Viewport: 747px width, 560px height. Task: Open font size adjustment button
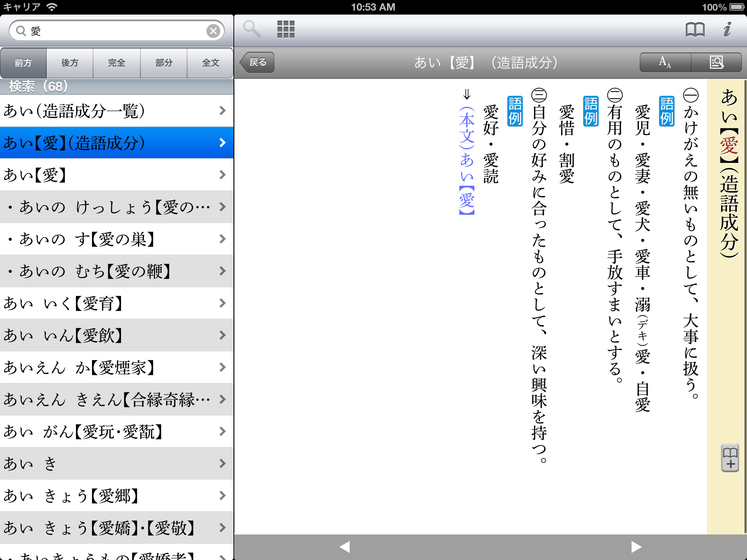(665, 62)
